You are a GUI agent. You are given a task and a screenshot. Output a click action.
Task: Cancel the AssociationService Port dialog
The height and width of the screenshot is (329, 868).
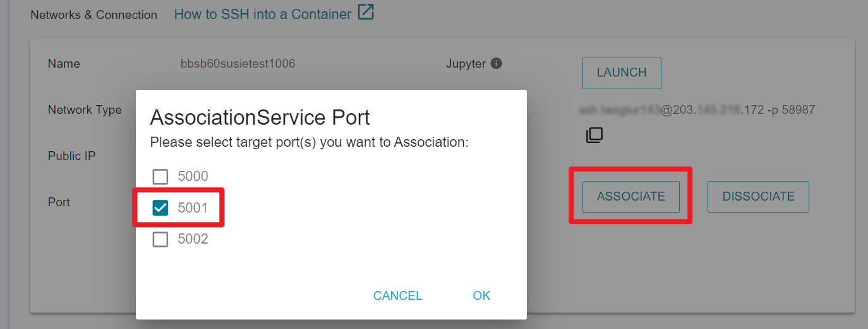(x=398, y=295)
